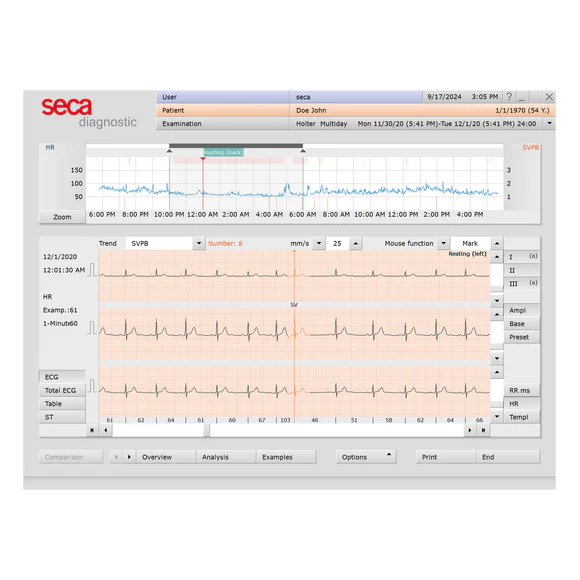Click the calibration pulse of the third channel
This screenshot has width=580, height=580.
pyautogui.click(x=92, y=386)
